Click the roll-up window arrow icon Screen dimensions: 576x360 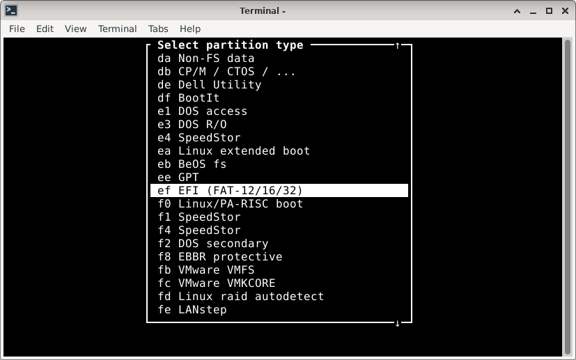[517, 11]
